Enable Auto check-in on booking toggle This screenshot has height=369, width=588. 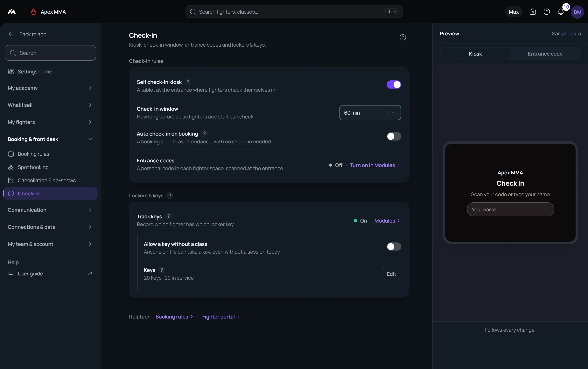point(394,136)
